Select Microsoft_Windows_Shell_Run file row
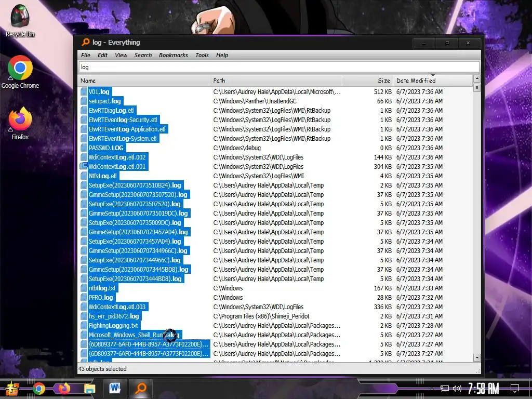Screen dimensions: 532x399 click(x=135, y=335)
